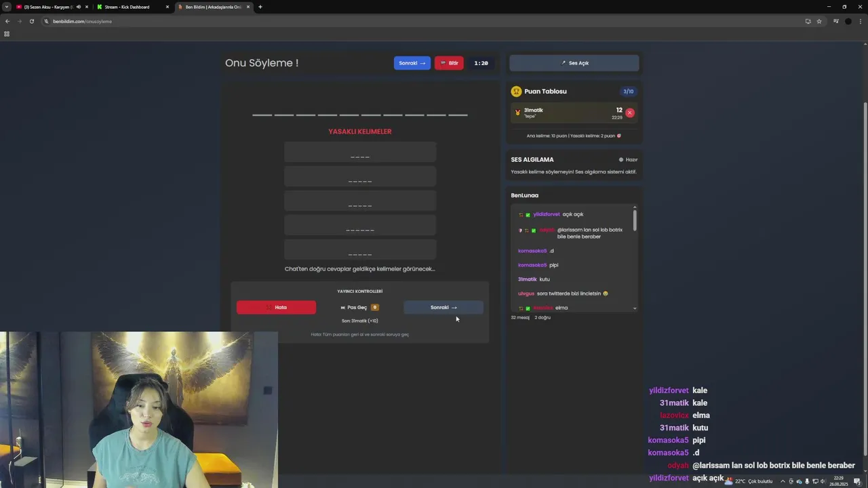Viewport: 868px width, 488px height.
Task: Open the apps grid in bookmarks bar
Action: (7, 34)
